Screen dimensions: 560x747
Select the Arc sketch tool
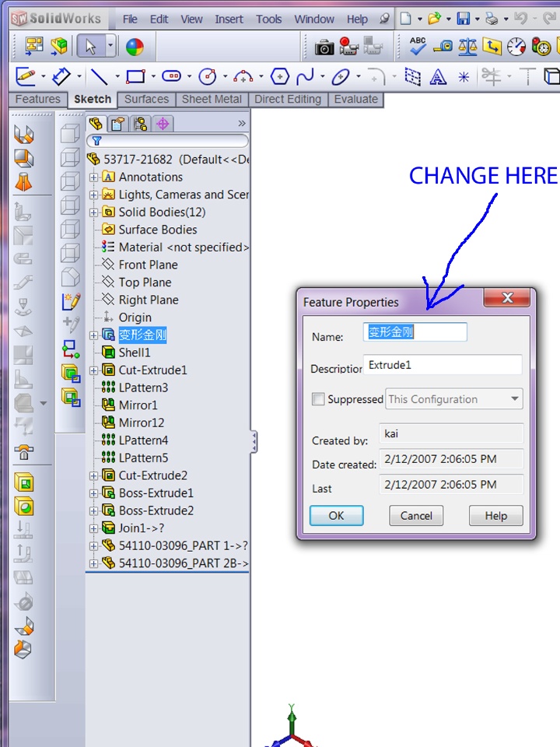[x=243, y=76]
